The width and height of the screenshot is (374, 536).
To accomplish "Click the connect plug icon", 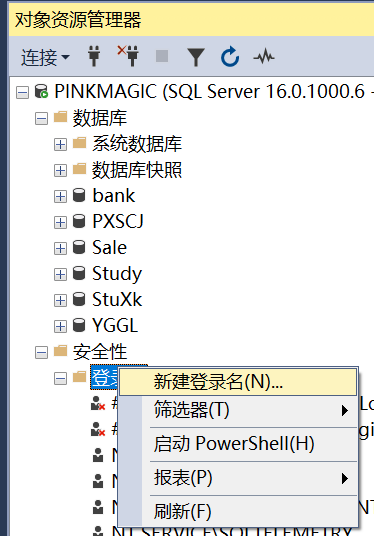I will (94, 56).
